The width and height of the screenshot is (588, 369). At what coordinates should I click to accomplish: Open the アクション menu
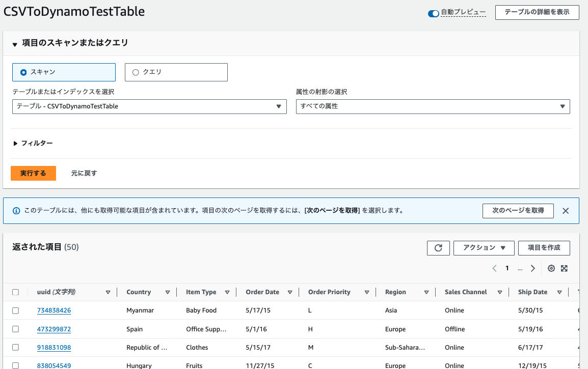484,248
